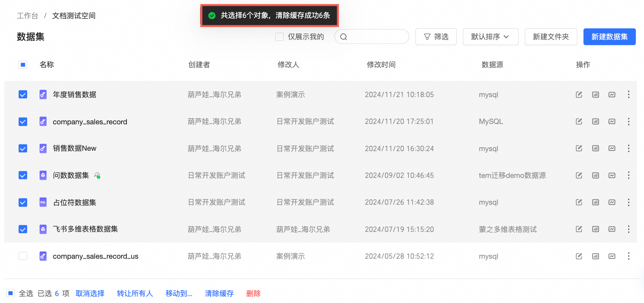644x303 pixels.
Task: Open dashboard icon for 飞书多维表格数据集 row
Action: 596,229
